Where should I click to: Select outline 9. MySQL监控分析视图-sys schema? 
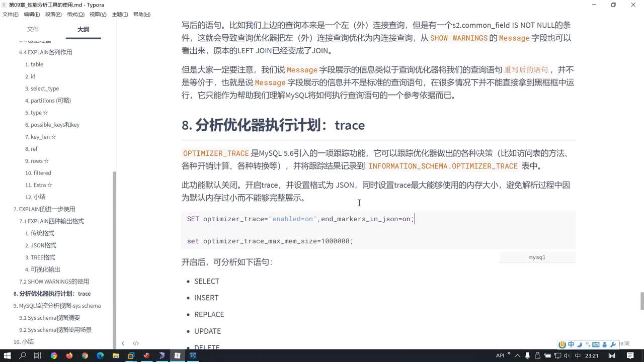(x=57, y=306)
